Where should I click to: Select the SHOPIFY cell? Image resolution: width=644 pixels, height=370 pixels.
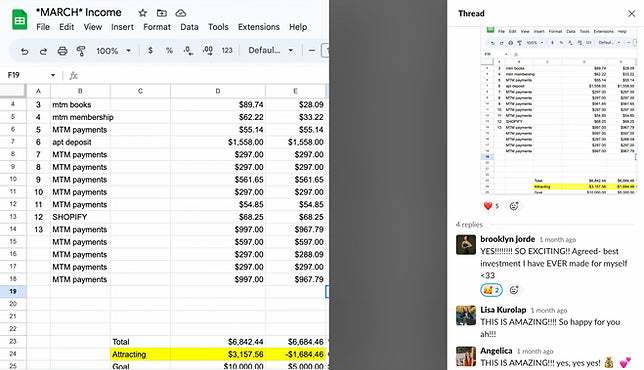(80, 217)
